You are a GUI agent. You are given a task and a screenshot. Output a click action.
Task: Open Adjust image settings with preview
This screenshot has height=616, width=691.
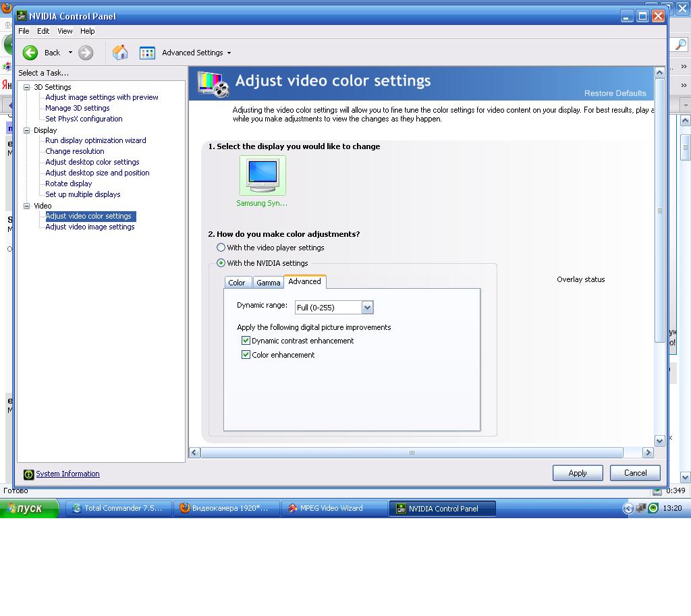point(102,97)
